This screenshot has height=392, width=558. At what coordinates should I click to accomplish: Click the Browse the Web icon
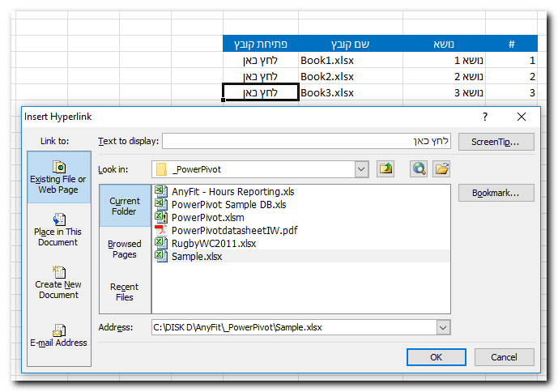(418, 168)
